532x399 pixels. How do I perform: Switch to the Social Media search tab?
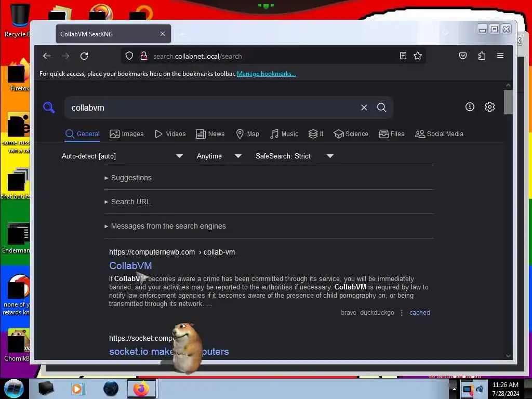[x=439, y=134]
